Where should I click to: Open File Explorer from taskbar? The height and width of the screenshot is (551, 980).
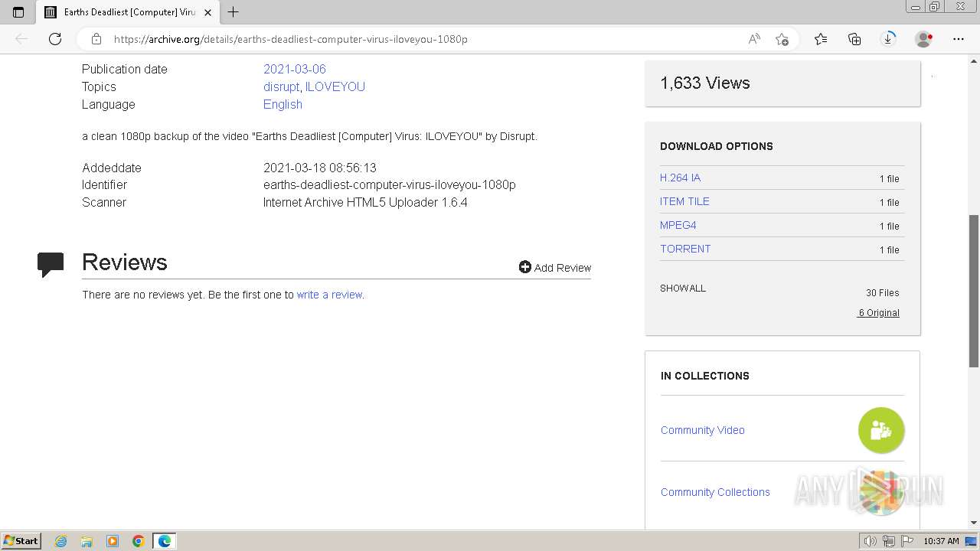[x=87, y=541]
